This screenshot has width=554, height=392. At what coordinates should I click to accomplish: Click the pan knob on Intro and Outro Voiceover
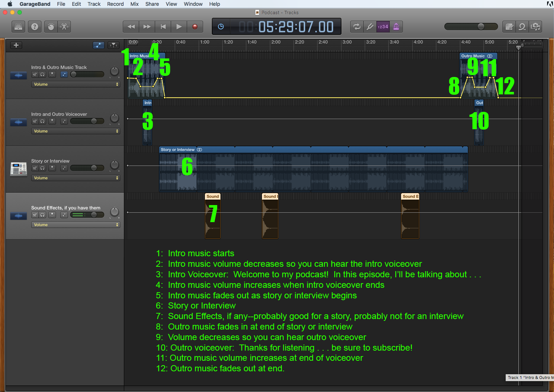[x=114, y=118]
